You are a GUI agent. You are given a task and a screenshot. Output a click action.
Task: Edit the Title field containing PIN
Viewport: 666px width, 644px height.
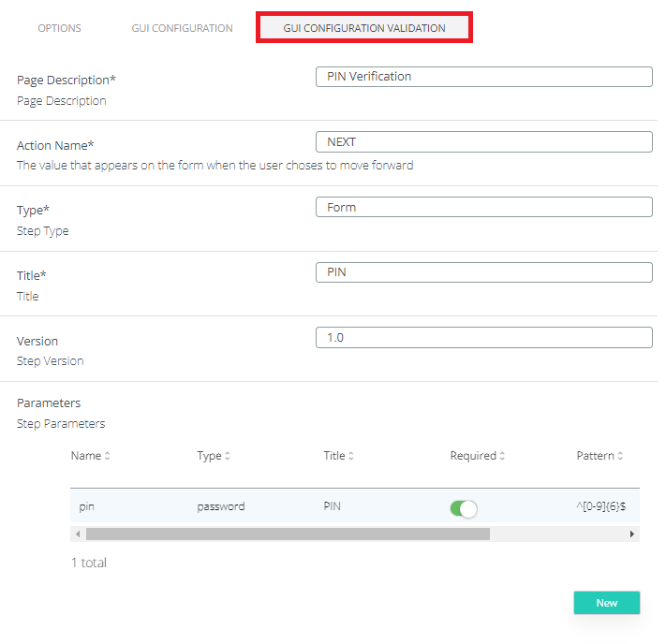(483, 272)
